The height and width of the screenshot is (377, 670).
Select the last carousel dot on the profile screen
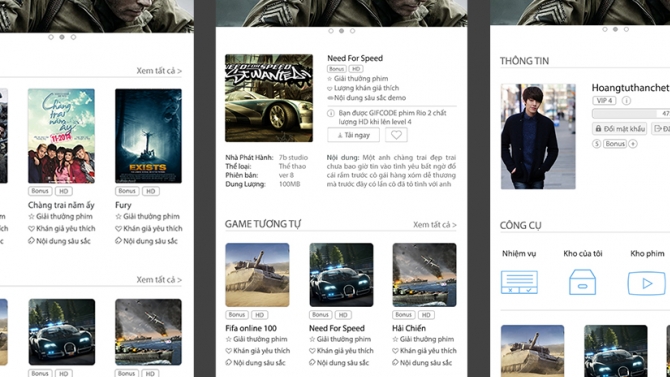click(x=626, y=29)
